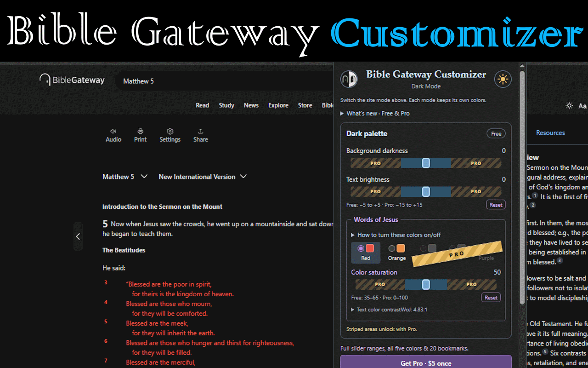Click the Matthew 5 search field
The image size is (588, 368).
(225, 81)
